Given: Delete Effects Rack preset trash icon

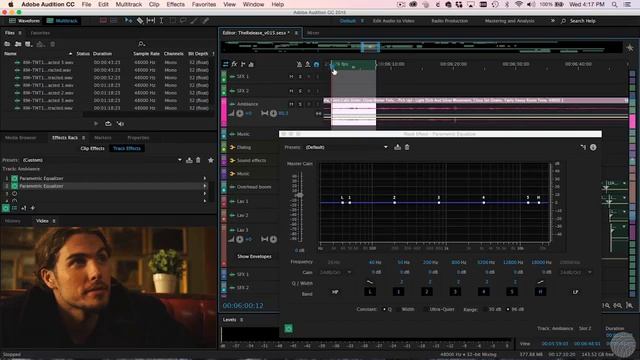Looking at the screenshot, I should [198, 160].
